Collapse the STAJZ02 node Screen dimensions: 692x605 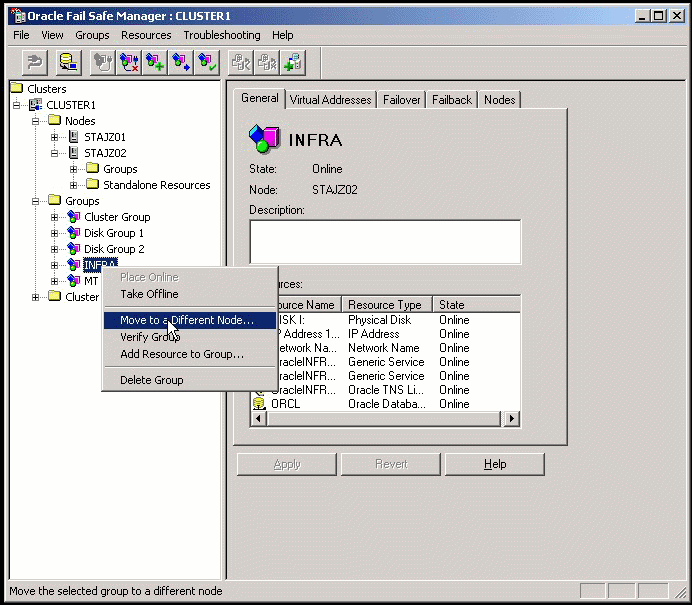(x=54, y=153)
